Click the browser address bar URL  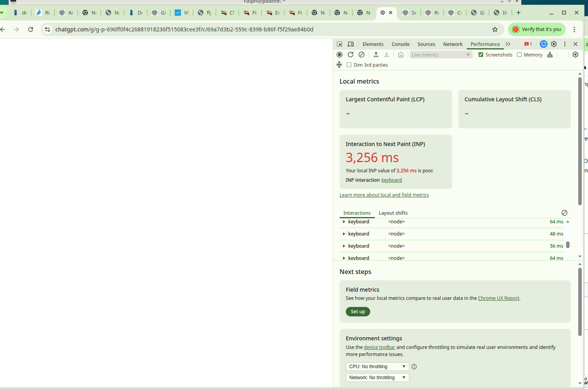(x=184, y=29)
